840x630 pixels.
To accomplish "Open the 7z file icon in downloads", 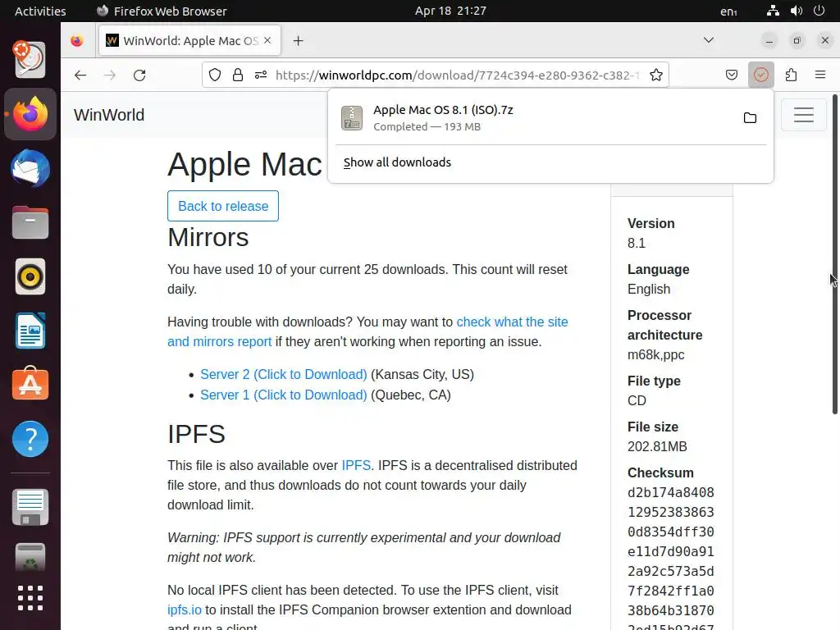I will point(352,118).
